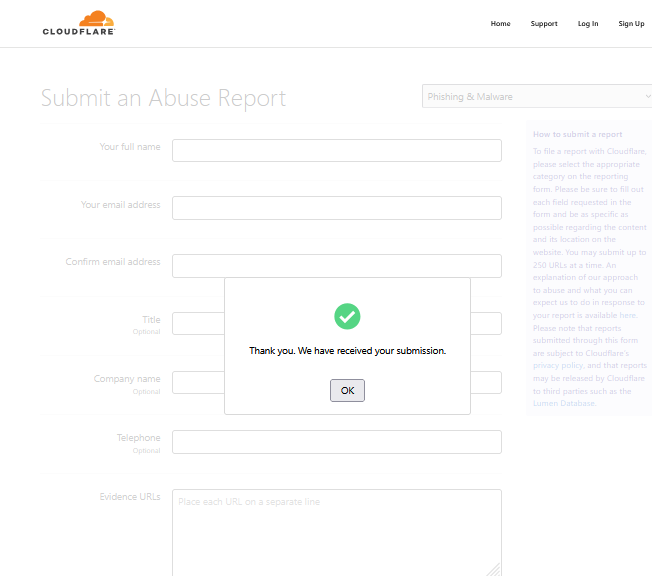Click OK in the confirmation dialog

point(347,391)
